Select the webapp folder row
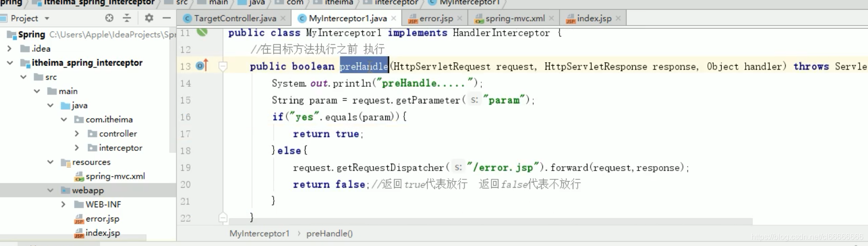 pos(88,190)
